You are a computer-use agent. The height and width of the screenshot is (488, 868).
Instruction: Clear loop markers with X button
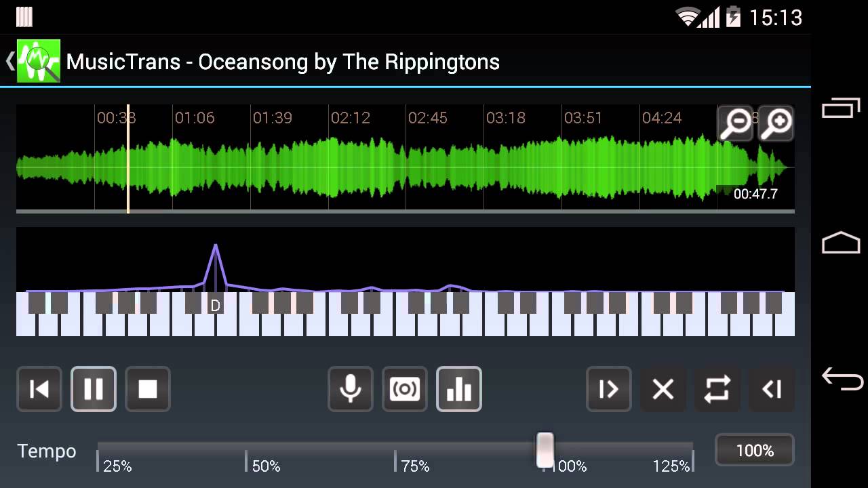tap(663, 389)
